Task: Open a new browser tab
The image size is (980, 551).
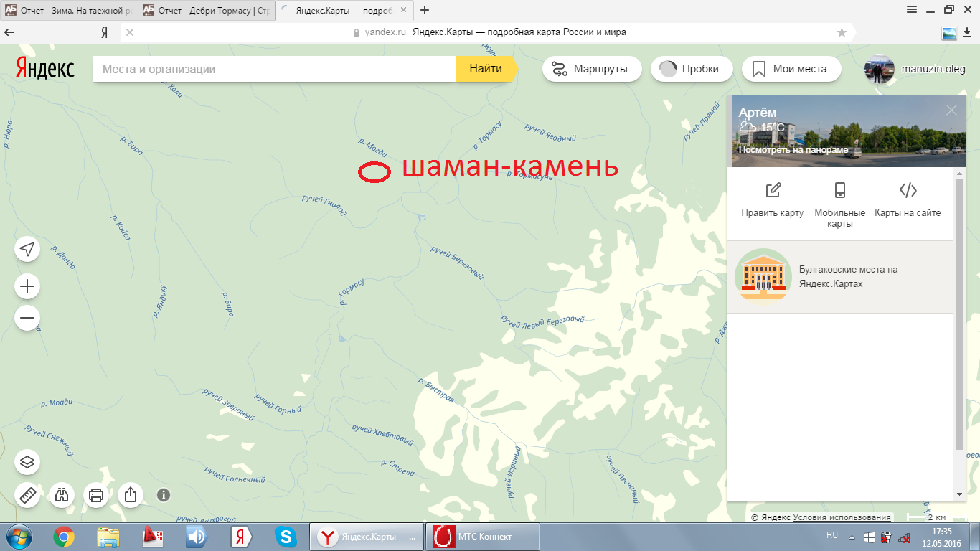Action: click(425, 10)
